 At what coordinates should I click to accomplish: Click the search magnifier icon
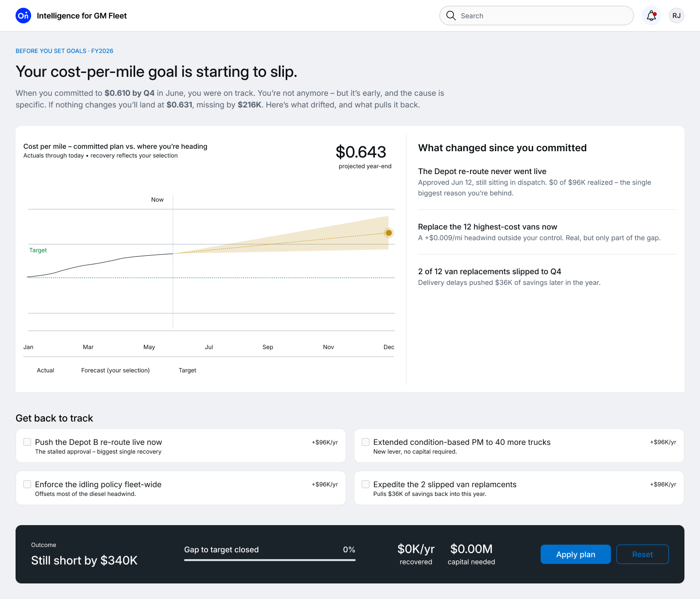[451, 16]
